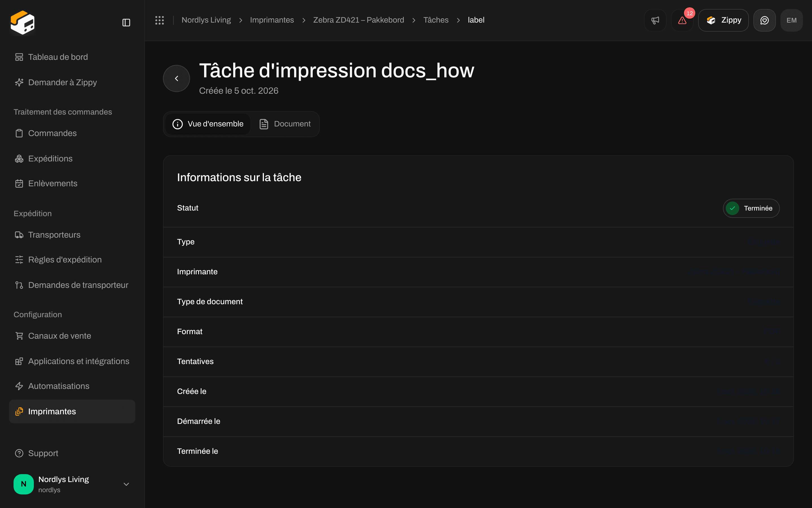Open Support page
Image resolution: width=812 pixels, height=508 pixels.
[72, 453]
